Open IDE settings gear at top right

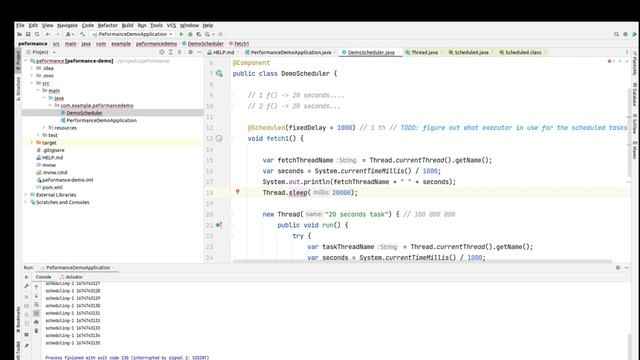point(625,34)
